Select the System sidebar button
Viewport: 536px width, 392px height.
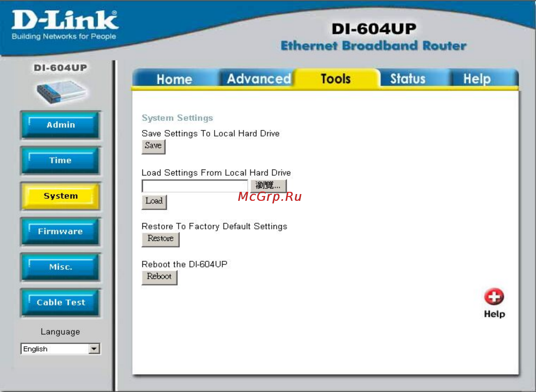click(61, 196)
